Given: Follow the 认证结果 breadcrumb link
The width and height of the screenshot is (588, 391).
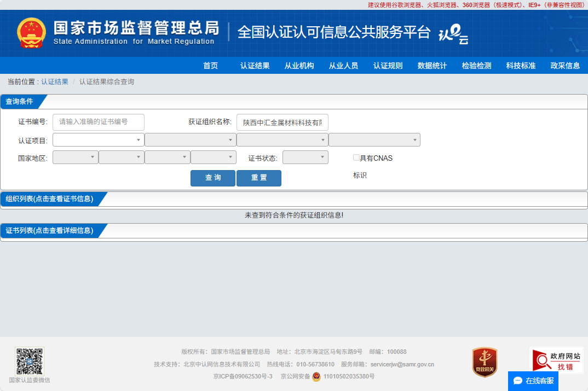Looking at the screenshot, I should coord(55,81).
